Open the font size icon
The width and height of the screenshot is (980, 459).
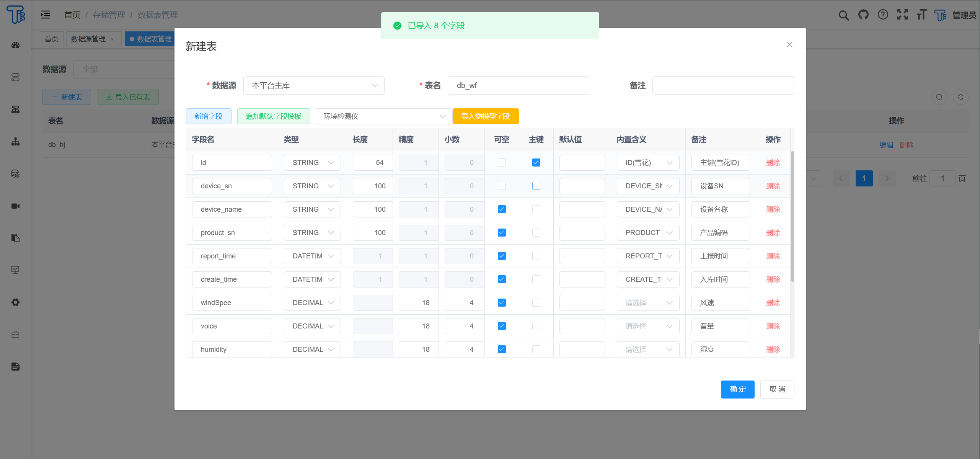pos(921,15)
